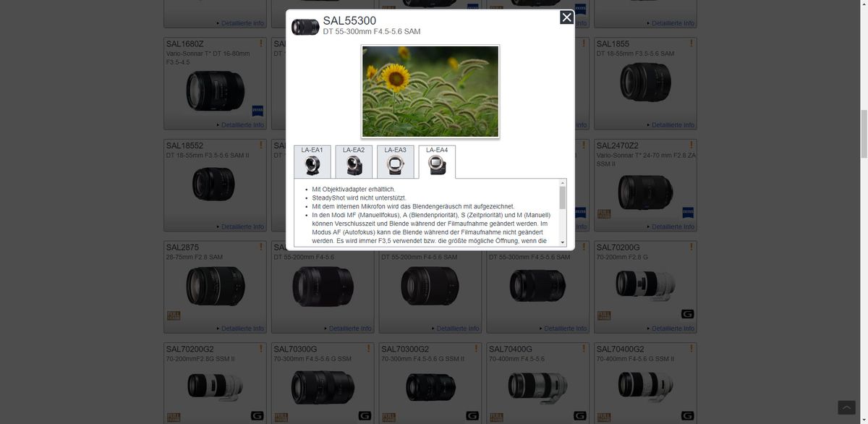Close the SAL55300 popup with the X
This screenshot has height=424, width=868.
click(x=566, y=17)
